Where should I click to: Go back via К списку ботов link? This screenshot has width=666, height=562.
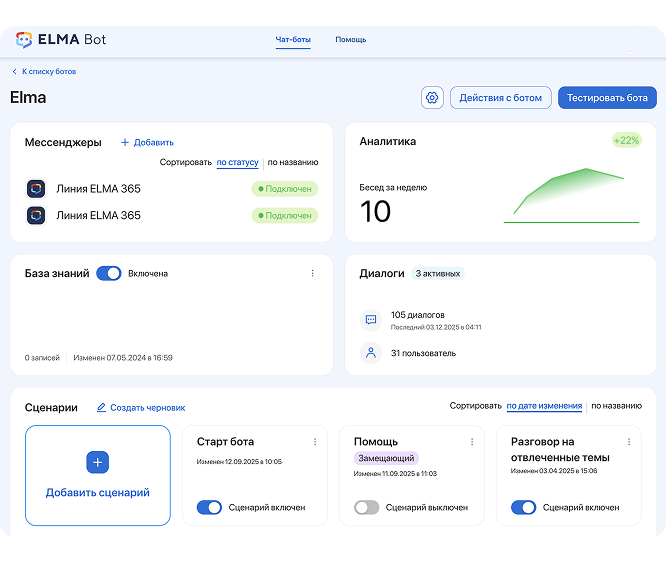(49, 71)
